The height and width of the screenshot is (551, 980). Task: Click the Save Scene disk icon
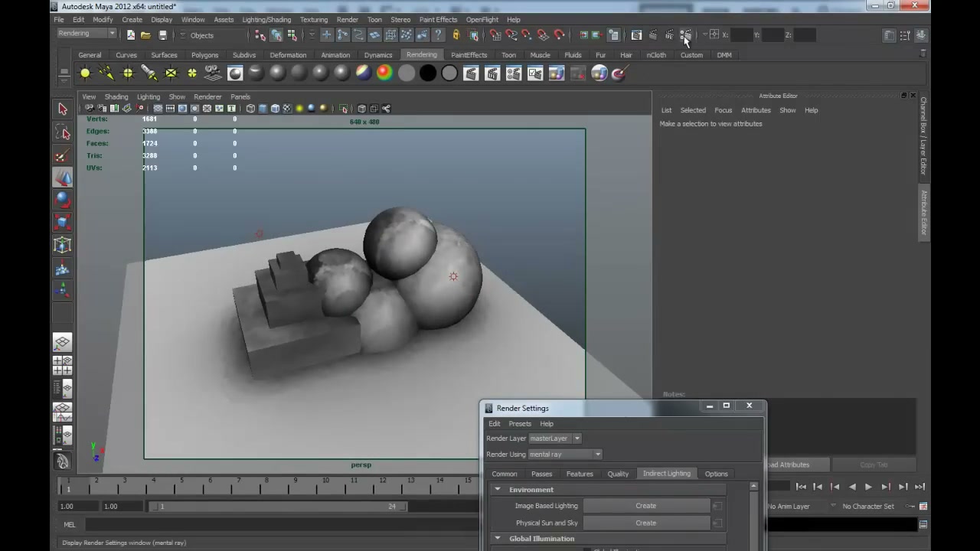coord(162,35)
